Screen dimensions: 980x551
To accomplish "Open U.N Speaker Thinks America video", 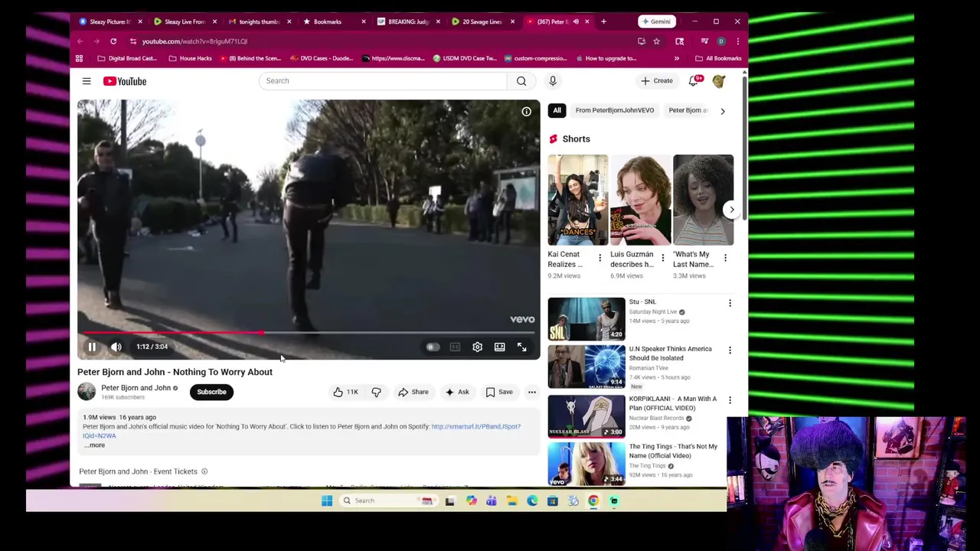I will 586,367.
